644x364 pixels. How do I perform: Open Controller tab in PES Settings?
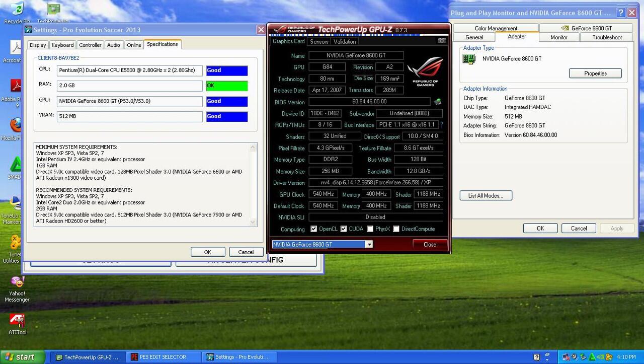coord(91,45)
